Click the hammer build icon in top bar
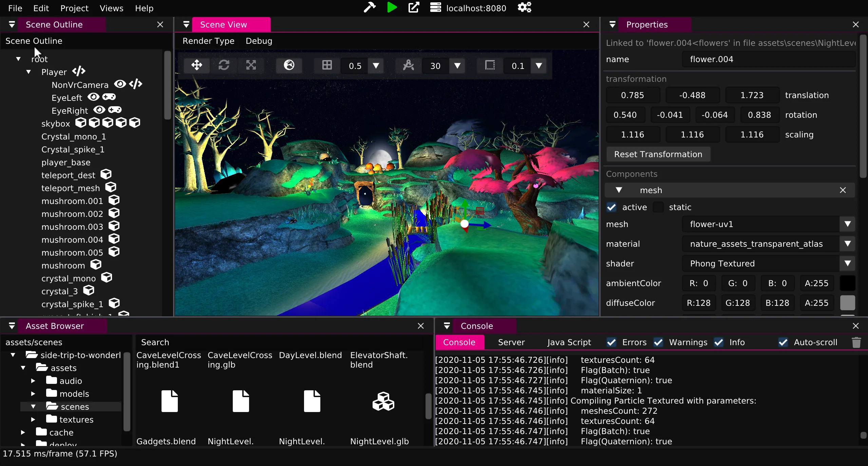Image resolution: width=868 pixels, height=466 pixels. pos(369,7)
